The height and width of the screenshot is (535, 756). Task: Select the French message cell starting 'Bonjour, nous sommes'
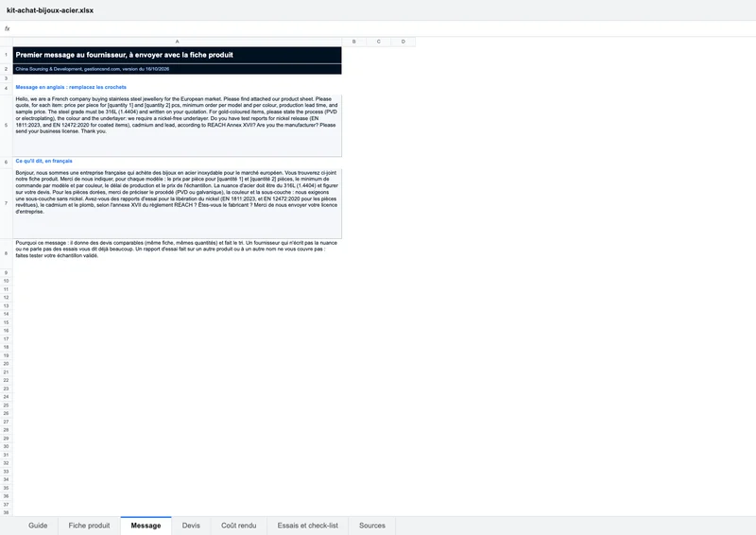point(177,203)
